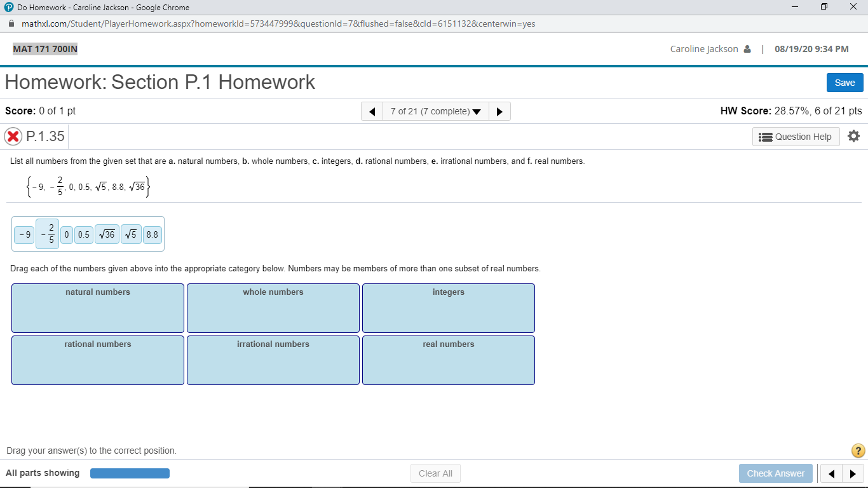868x488 pixels.
Task: Click the Save button
Action: pos(844,82)
